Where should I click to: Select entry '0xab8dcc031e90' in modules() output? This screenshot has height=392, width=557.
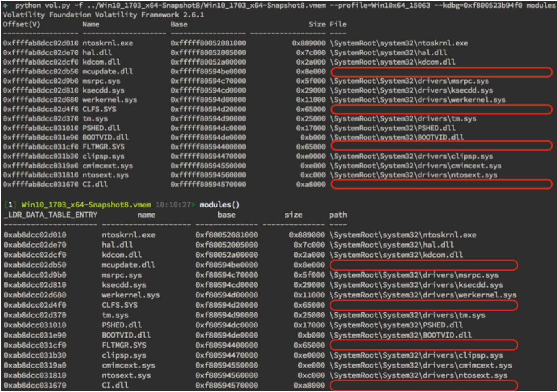[35, 335]
